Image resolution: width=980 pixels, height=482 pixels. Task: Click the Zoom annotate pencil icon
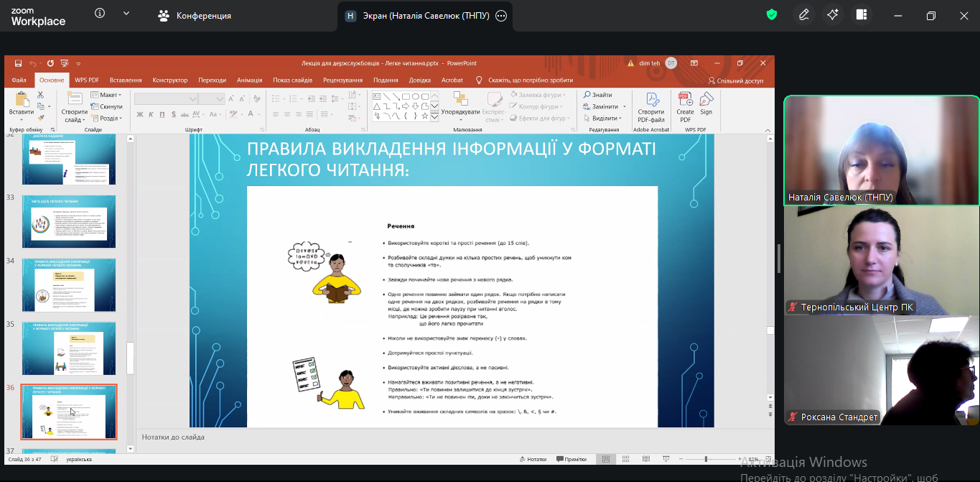pos(804,15)
